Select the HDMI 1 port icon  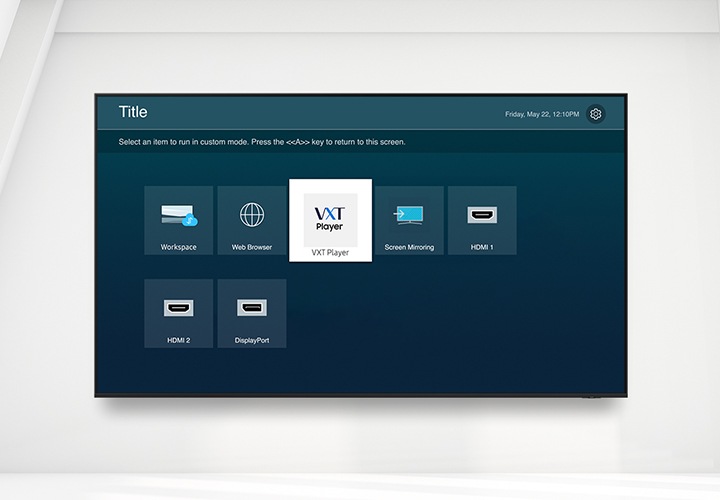482,215
